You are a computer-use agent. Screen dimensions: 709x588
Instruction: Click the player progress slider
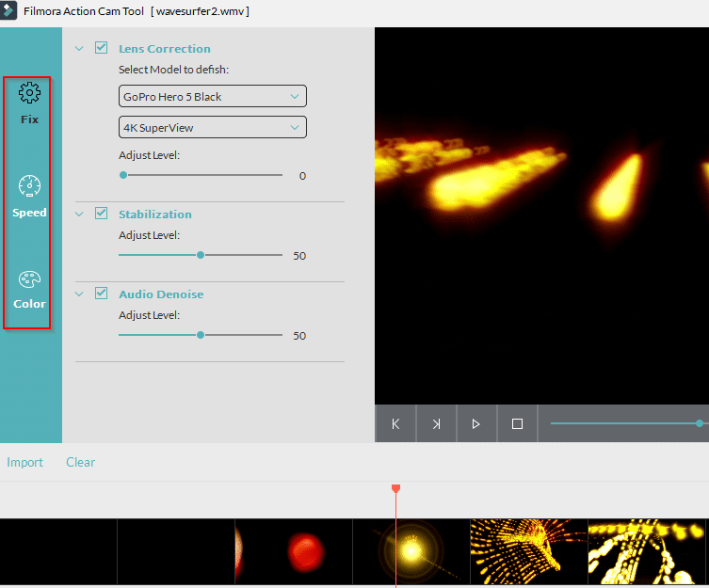629,423
